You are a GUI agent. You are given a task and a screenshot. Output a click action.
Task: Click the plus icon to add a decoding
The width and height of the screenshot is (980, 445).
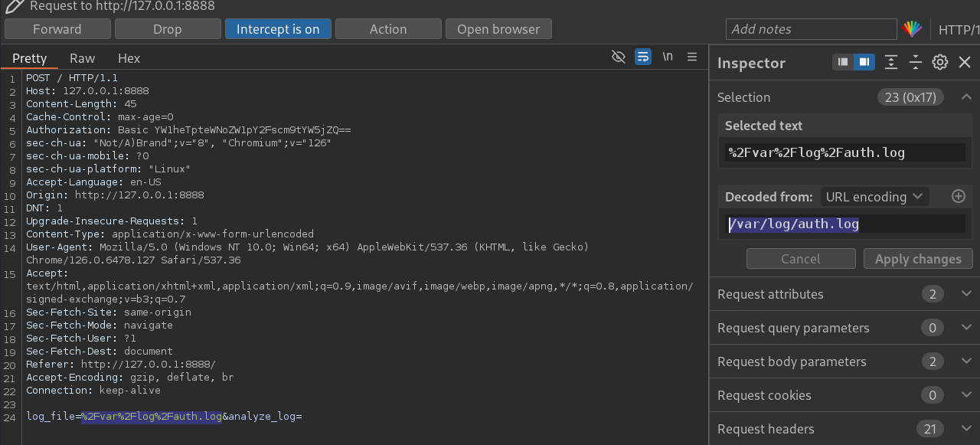click(x=959, y=196)
